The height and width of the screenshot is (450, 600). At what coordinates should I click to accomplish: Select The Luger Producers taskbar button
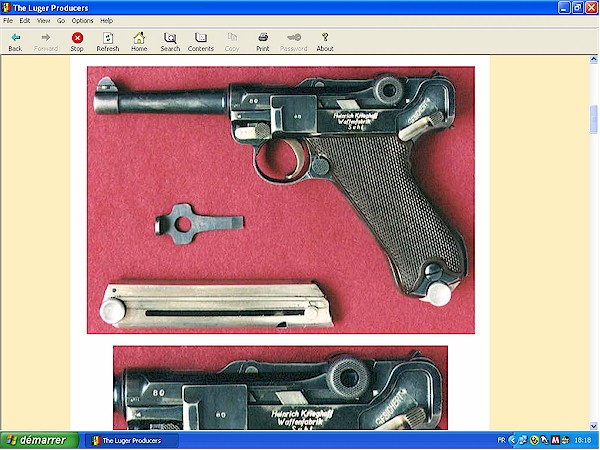tap(131, 440)
